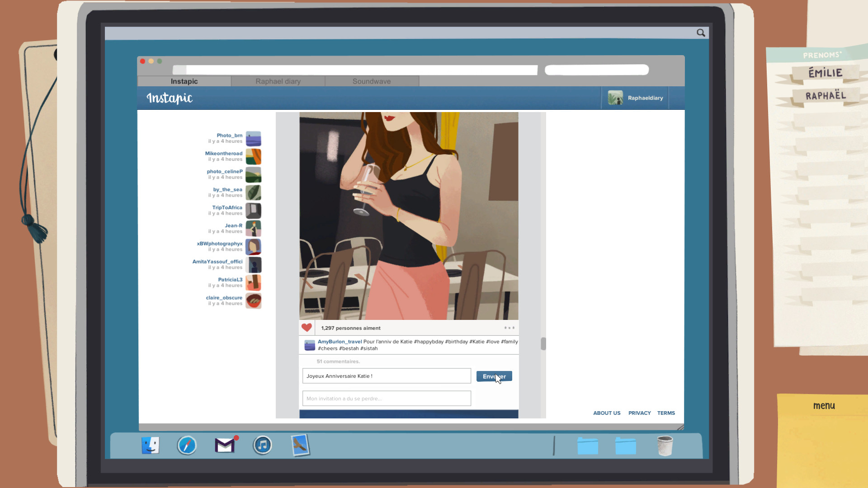Launch the photo viewer from the dock
868x488 pixels.
pyautogui.click(x=300, y=445)
